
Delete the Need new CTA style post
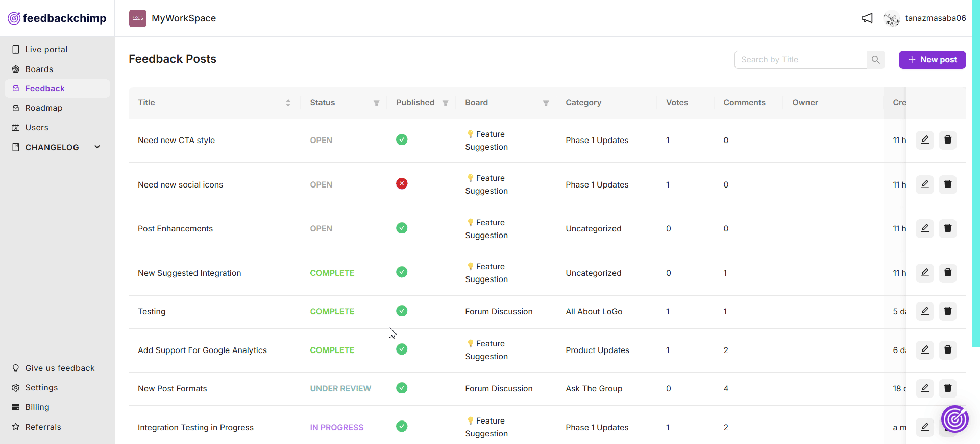(x=948, y=140)
